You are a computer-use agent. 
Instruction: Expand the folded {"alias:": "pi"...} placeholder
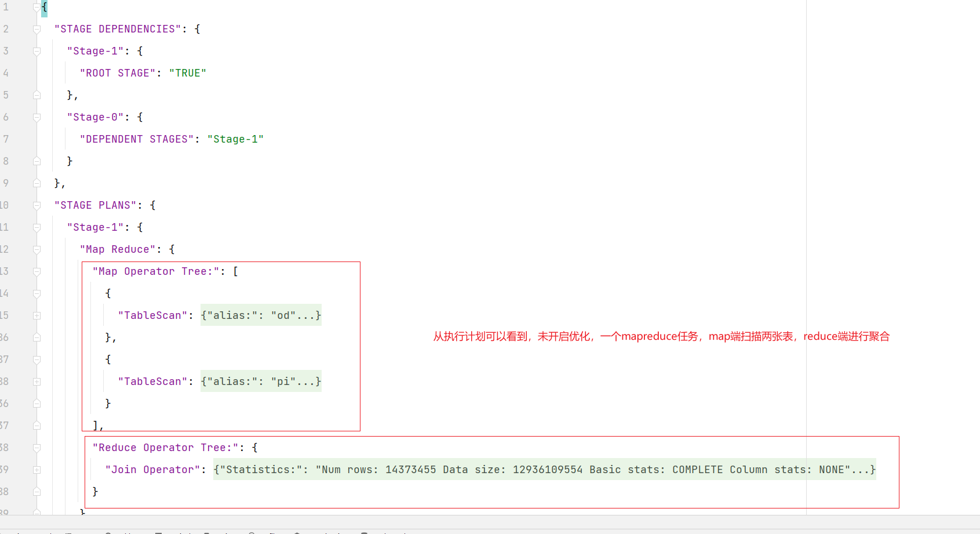click(x=261, y=382)
